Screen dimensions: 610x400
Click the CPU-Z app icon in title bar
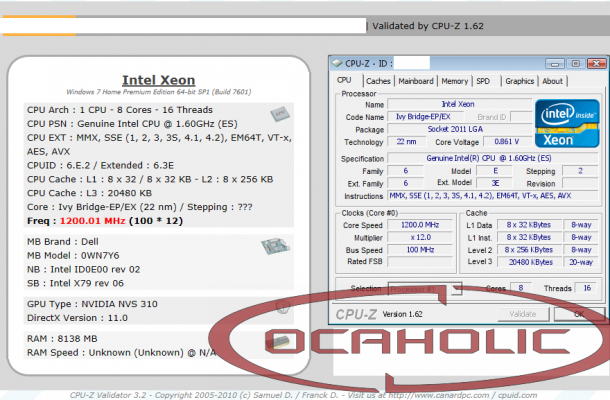pyautogui.click(x=339, y=62)
